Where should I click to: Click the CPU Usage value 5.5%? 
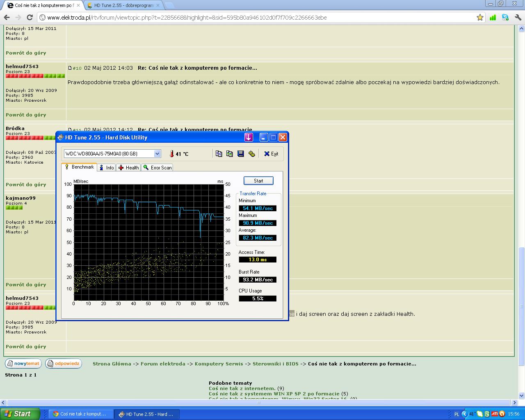[x=258, y=299]
